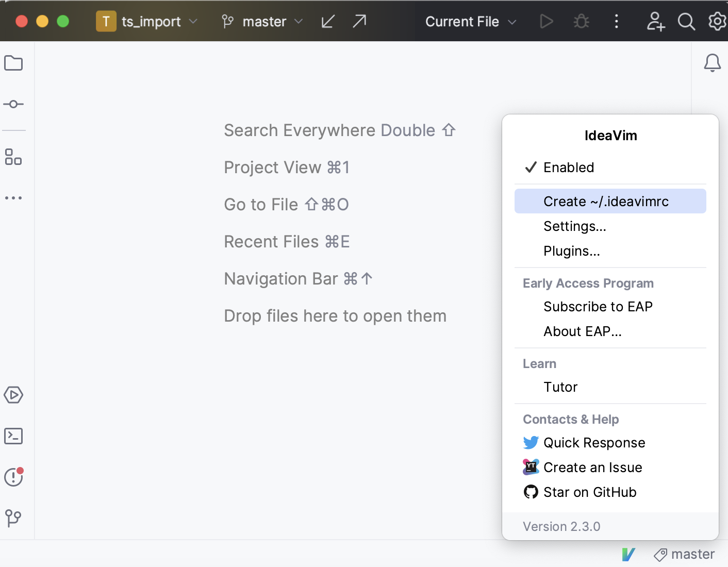
Task: Open the Terminal tool window icon
Action: coord(13,436)
